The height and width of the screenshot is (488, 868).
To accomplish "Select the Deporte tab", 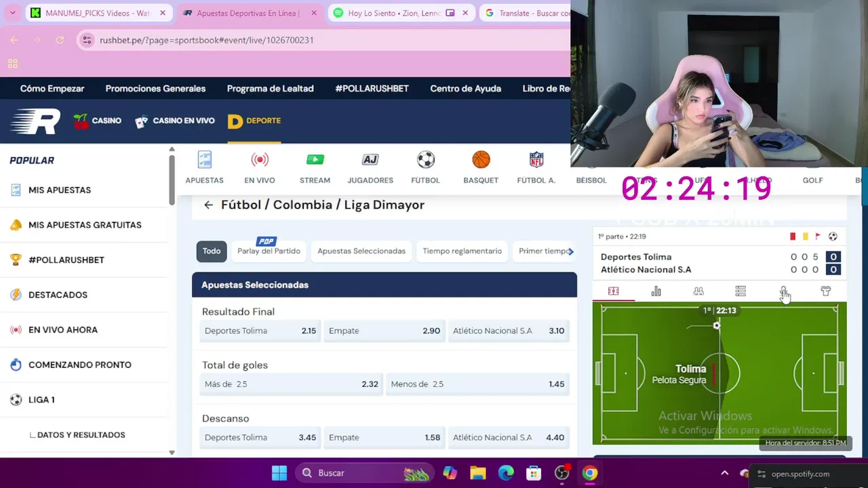I will click(254, 121).
